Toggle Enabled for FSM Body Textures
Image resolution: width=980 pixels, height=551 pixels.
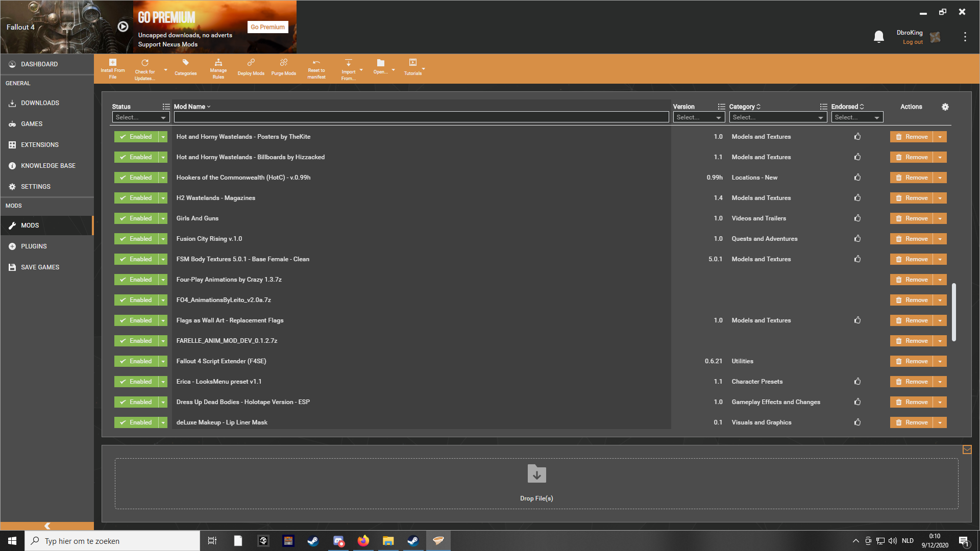[x=136, y=259]
